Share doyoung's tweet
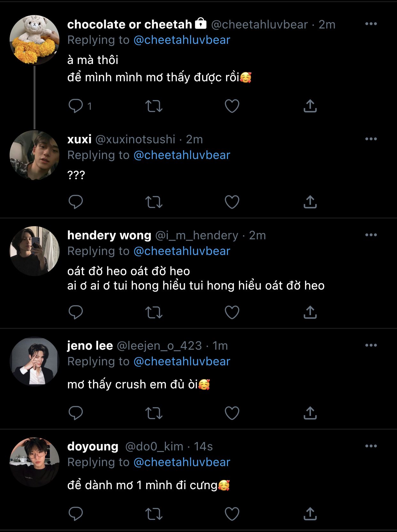The width and height of the screenshot is (397, 532). tap(310, 514)
